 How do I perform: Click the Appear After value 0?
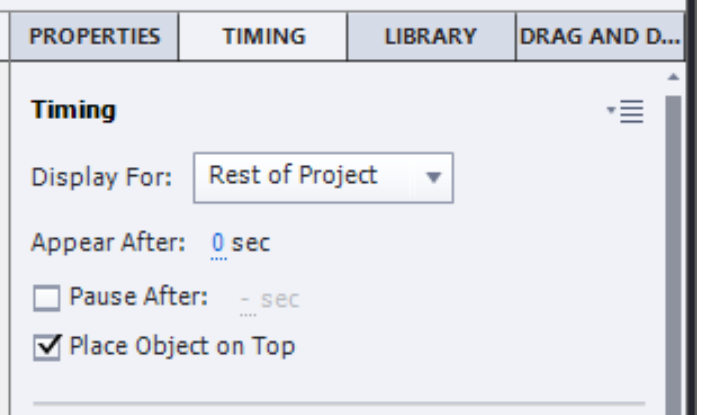click(x=219, y=242)
